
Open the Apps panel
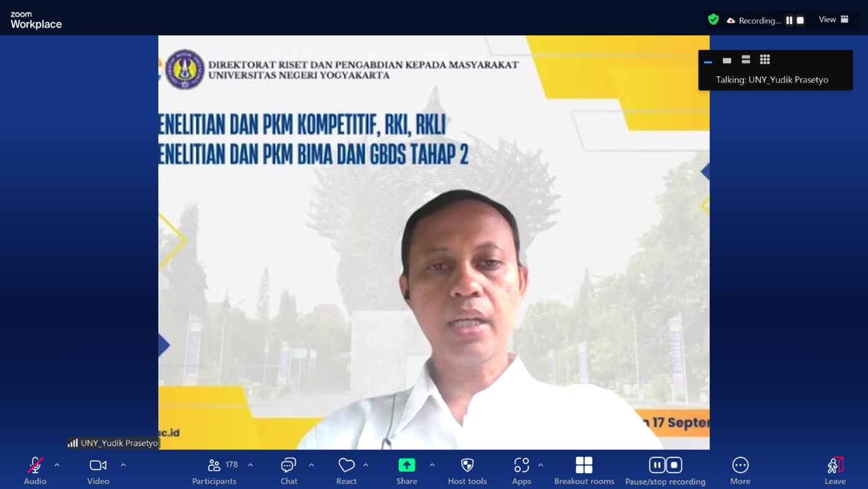click(521, 470)
